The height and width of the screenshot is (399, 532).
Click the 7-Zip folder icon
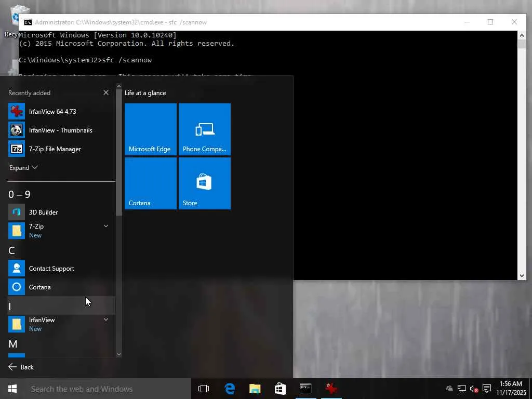pyautogui.click(x=17, y=231)
